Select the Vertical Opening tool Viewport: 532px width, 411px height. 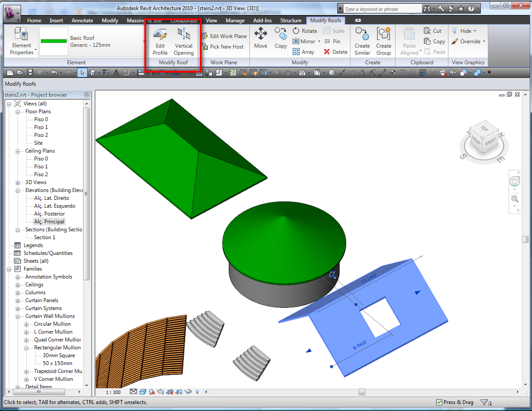click(183, 41)
